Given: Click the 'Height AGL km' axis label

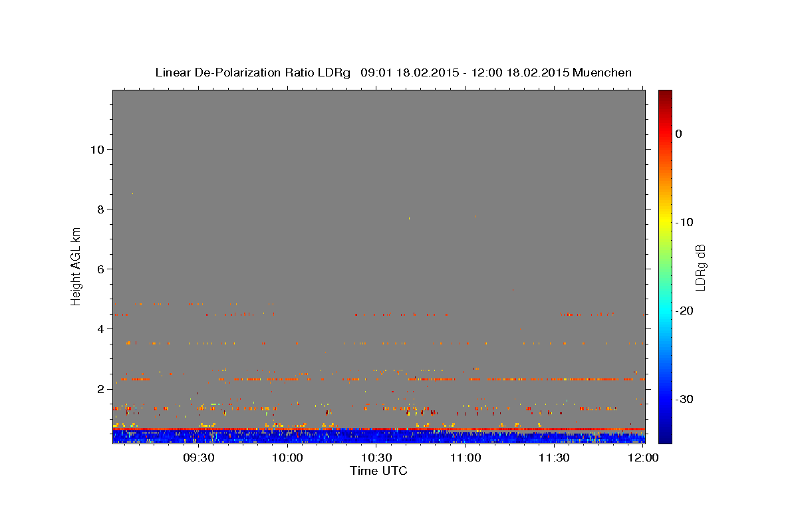Looking at the screenshot, I should tap(76, 265).
